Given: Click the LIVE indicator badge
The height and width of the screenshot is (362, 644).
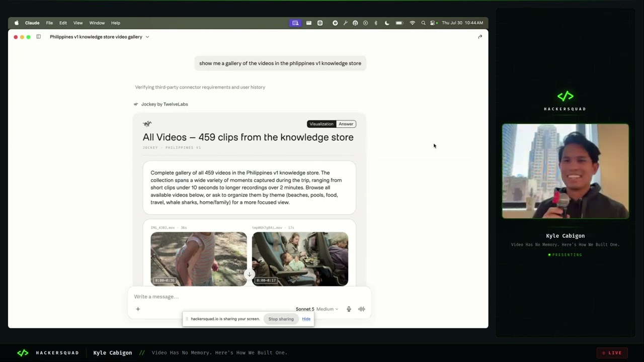Looking at the screenshot, I should (x=612, y=353).
